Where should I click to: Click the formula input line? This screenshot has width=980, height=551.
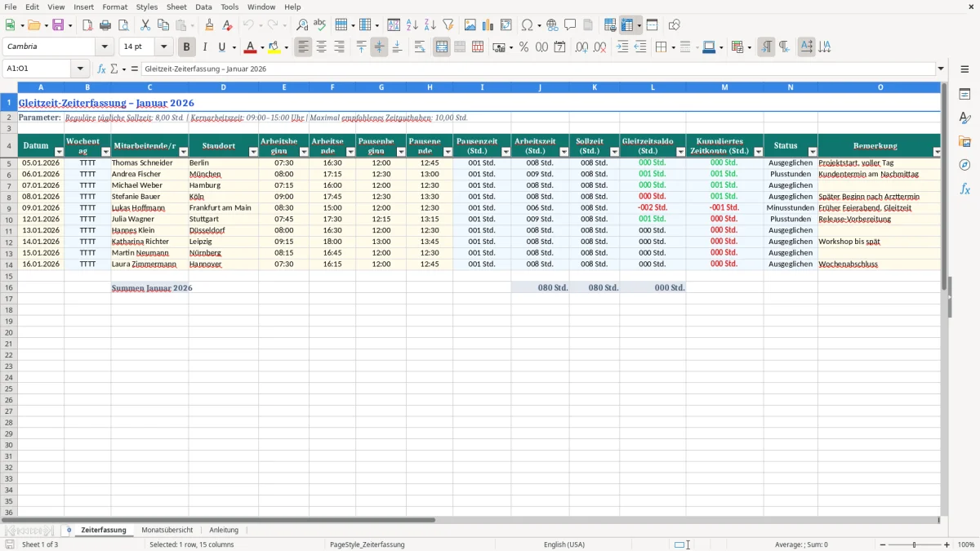pyautogui.click(x=537, y=69)
